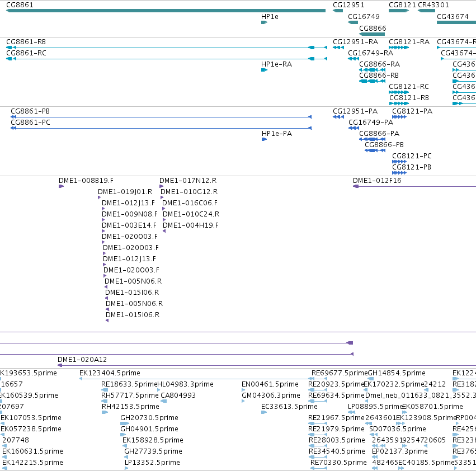Select the EC33613.5prime EST label
The width and height of the screenshot is (476, 471).
pyautogui.click(x=289, y=407)
